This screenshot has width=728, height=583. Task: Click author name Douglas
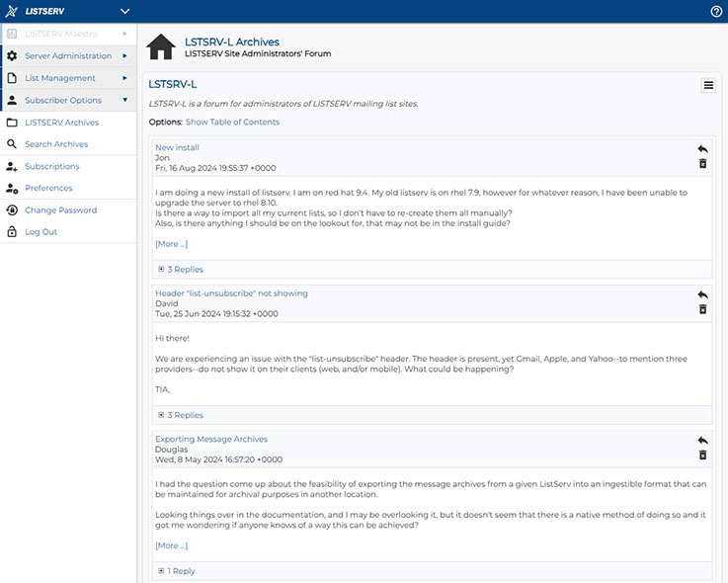point(171,450)
